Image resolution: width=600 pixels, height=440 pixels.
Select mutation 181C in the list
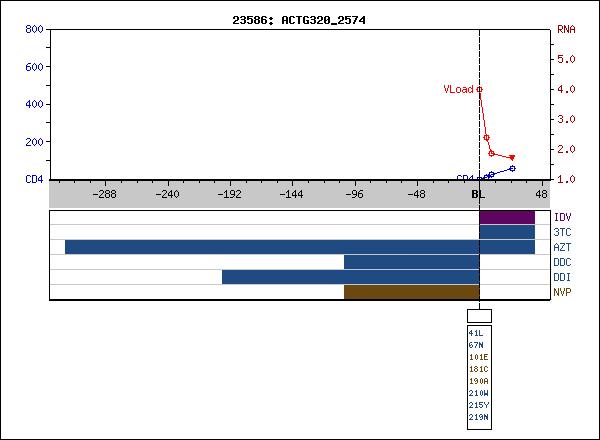click(x=476, y=368)
